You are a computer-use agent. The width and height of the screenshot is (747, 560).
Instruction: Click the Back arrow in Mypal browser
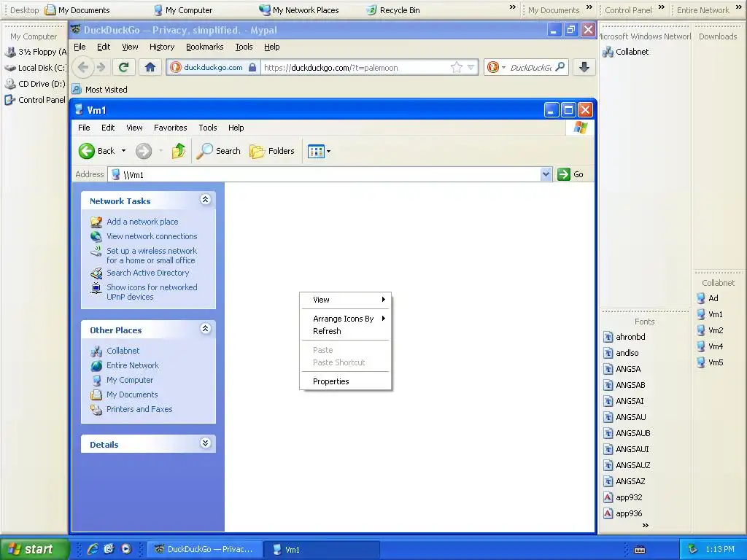pos(83,68)
